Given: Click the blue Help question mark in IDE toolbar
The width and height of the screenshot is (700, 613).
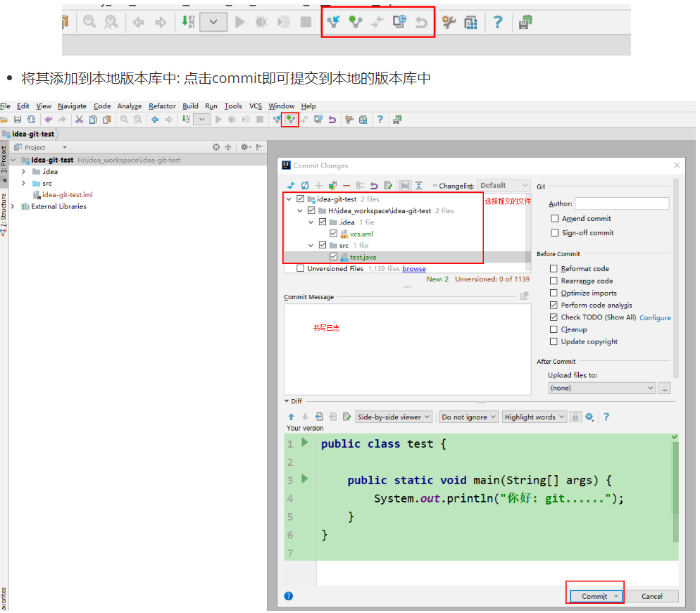Looking at the screenshot, I should pos(380,120).
